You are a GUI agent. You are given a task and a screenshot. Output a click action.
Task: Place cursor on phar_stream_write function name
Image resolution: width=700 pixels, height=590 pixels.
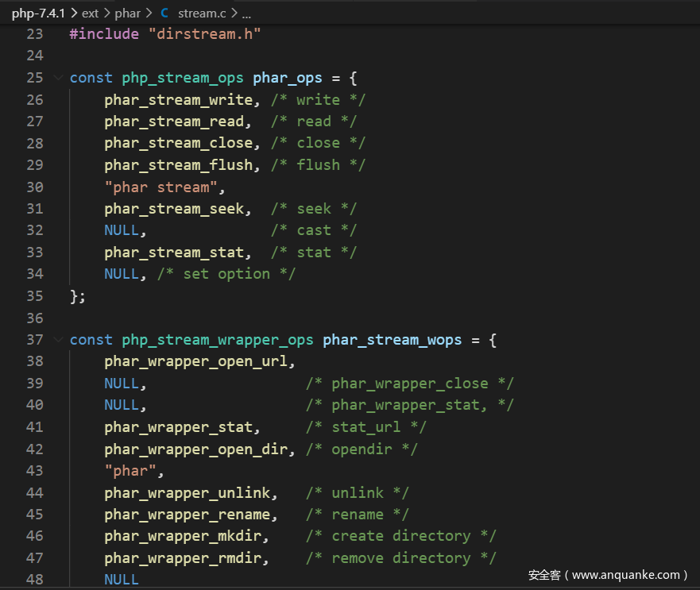tap(178, 100)
